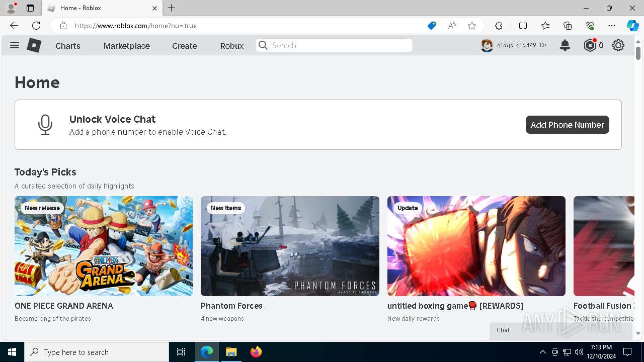Go to the Create page
Viewport: 644px width, 362px height.
185,46
